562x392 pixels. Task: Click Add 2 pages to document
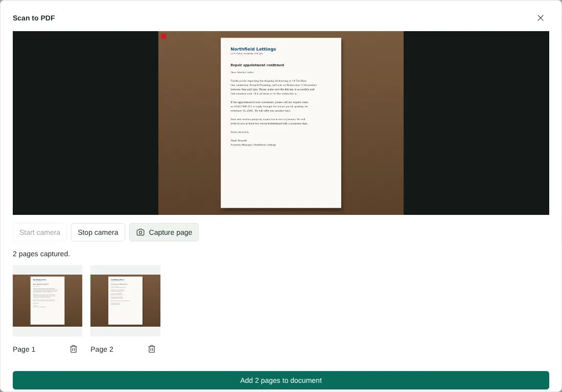(x=281, y=380)
